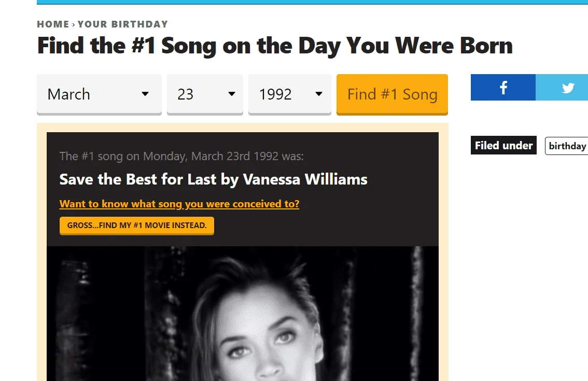
Task: Click the Find #1 Song button
Action: pyautogui.click(x=392, y=94)
